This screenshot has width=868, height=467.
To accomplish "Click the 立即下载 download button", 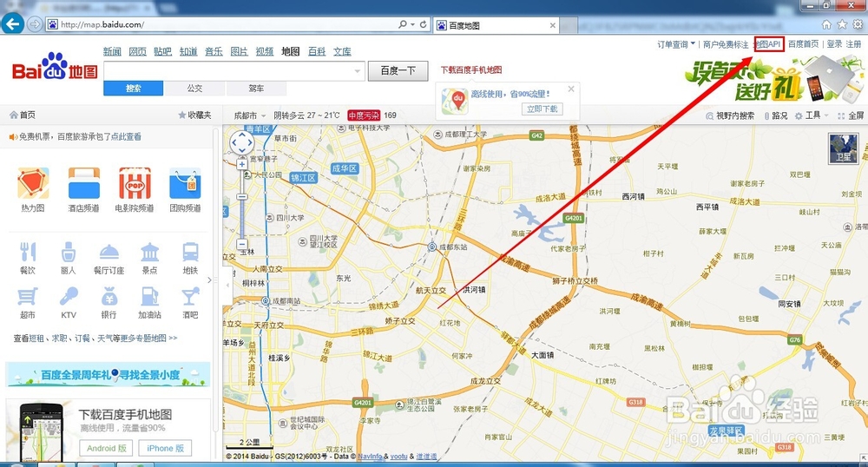I will (542, 109).
